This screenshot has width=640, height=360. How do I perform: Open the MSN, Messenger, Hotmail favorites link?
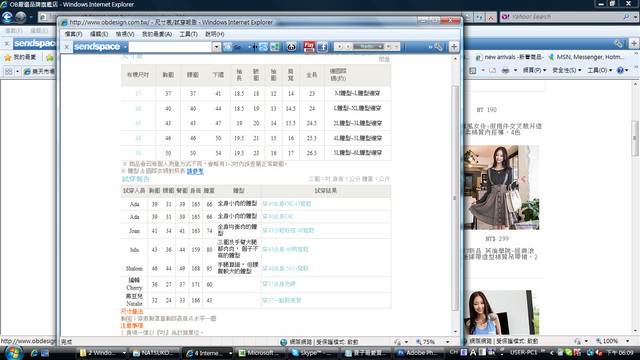coord(587,57)
